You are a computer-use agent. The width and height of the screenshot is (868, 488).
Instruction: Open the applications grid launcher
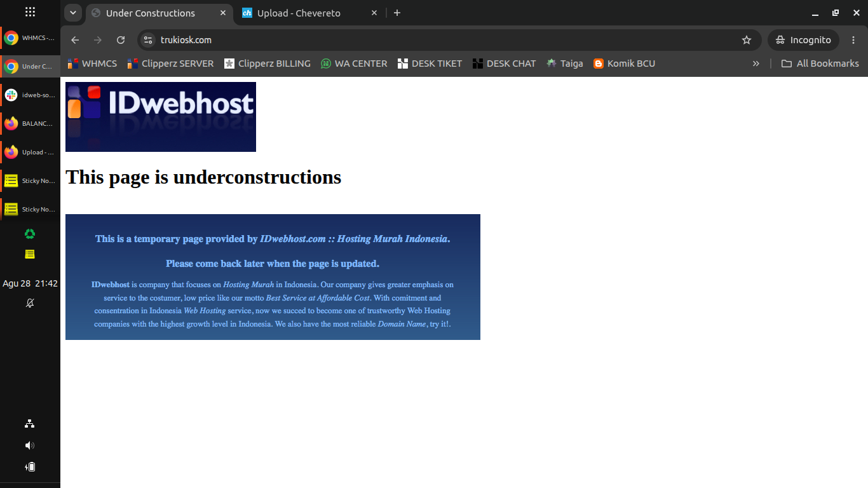pos(30,12)
